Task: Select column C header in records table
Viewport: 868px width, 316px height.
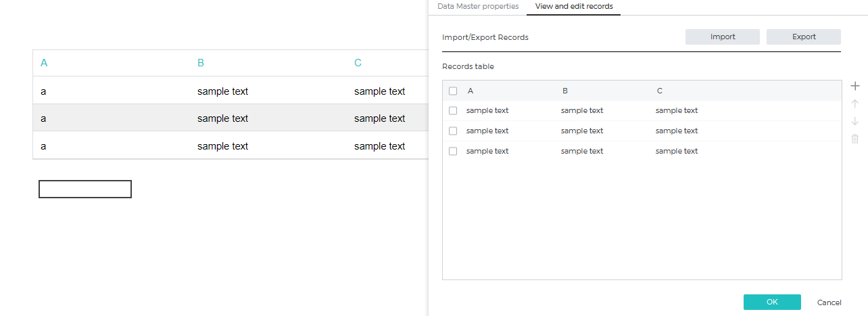Action: pyautogui.click(x=660, y=91)
